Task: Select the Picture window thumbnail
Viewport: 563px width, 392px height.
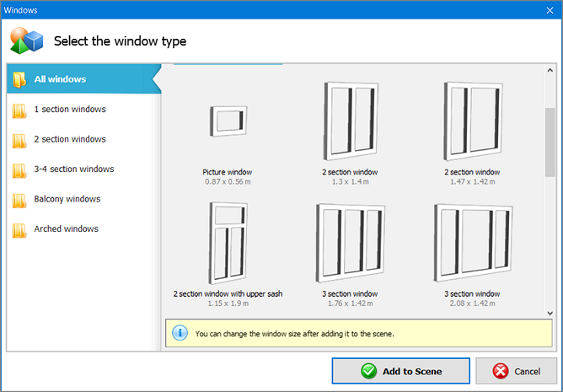Action: (x=228, y=121)
